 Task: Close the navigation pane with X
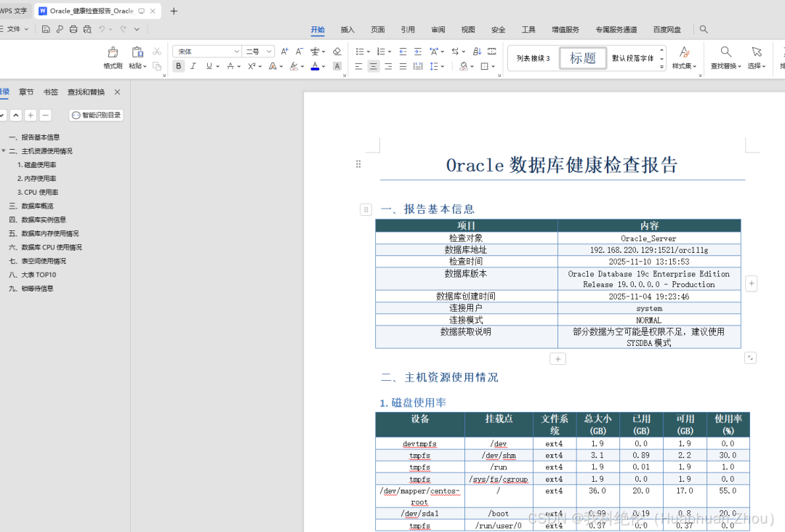pos(117,92)
